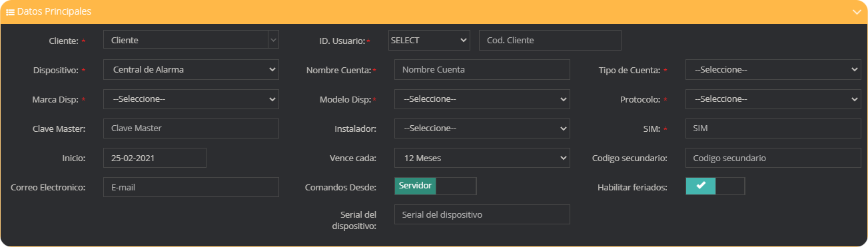Click the Codigo secundario input field
Image resolution: width=868 pixels, height=247 pixels.
pos(773,158)
